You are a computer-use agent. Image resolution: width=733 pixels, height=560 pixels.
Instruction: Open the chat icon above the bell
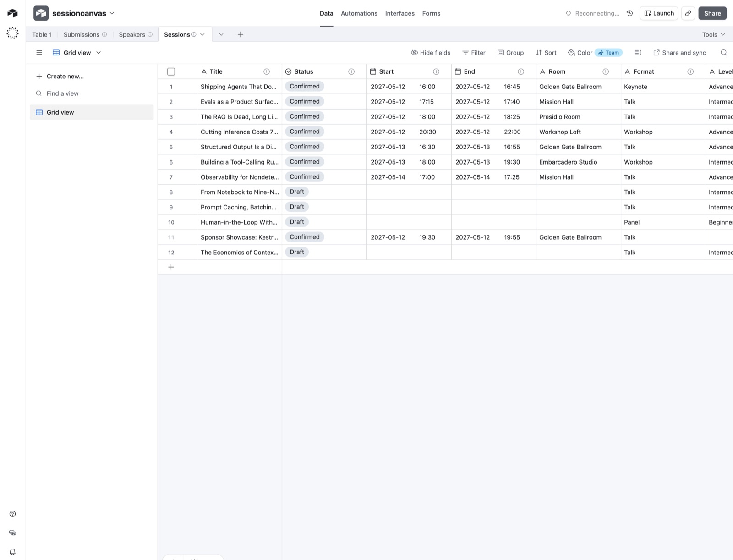pyautogui.click(x=12, y=533)
